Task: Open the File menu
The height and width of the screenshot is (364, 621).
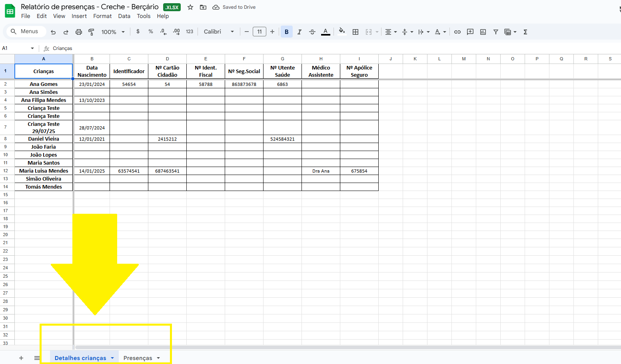Action: (x=26, y=16)
